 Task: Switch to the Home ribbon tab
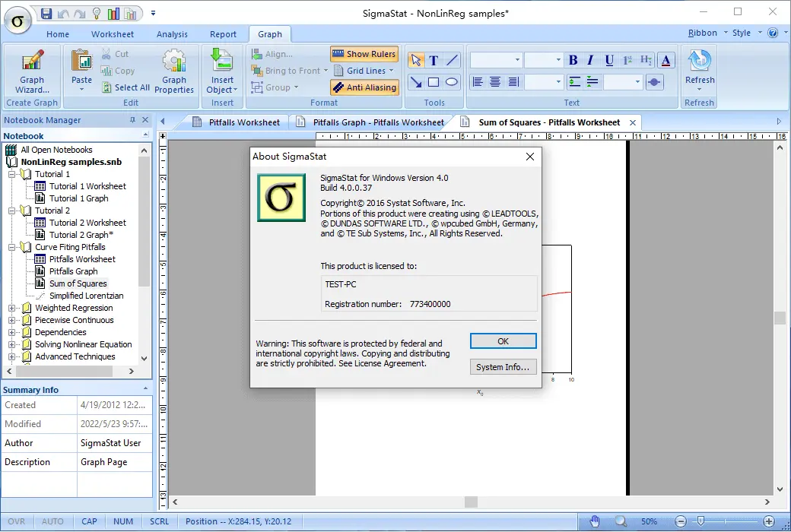(58, 34)
